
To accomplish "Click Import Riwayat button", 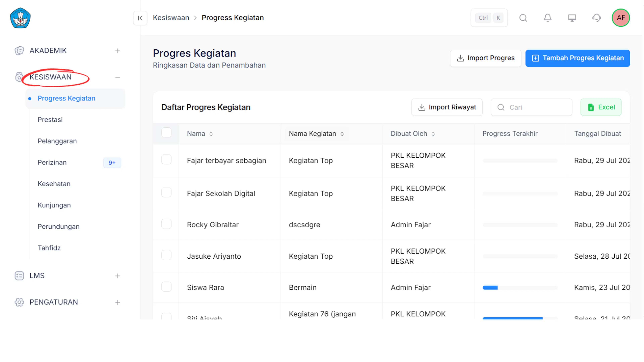I will coord(447,107).
